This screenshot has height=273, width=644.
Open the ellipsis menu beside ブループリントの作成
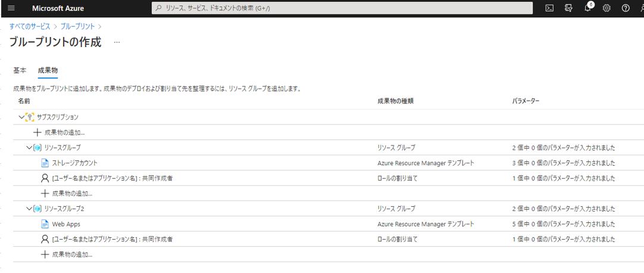click(117, 42)
